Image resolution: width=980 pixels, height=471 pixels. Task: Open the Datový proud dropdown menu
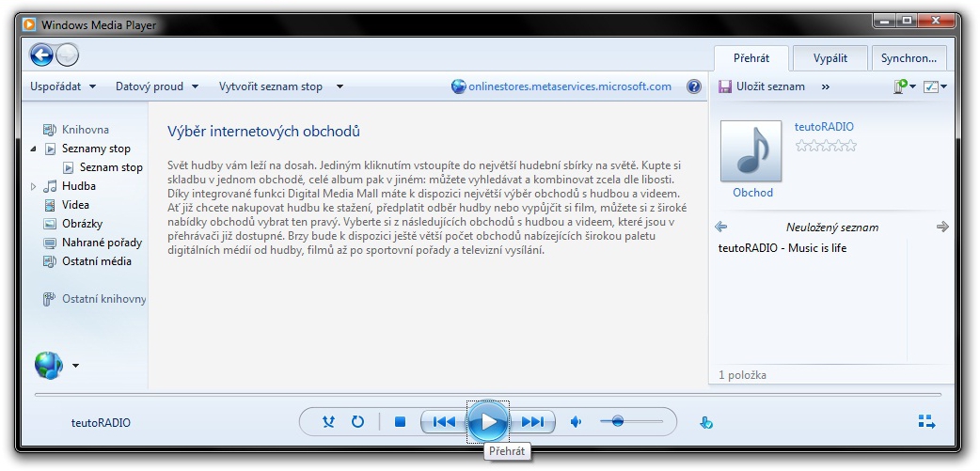[157, 86]
